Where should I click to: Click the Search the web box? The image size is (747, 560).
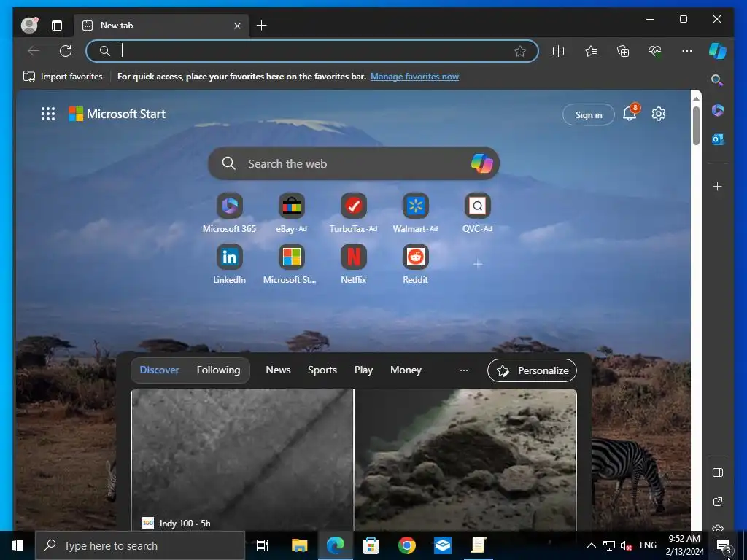pyautogui.click(x=354, y=163)
